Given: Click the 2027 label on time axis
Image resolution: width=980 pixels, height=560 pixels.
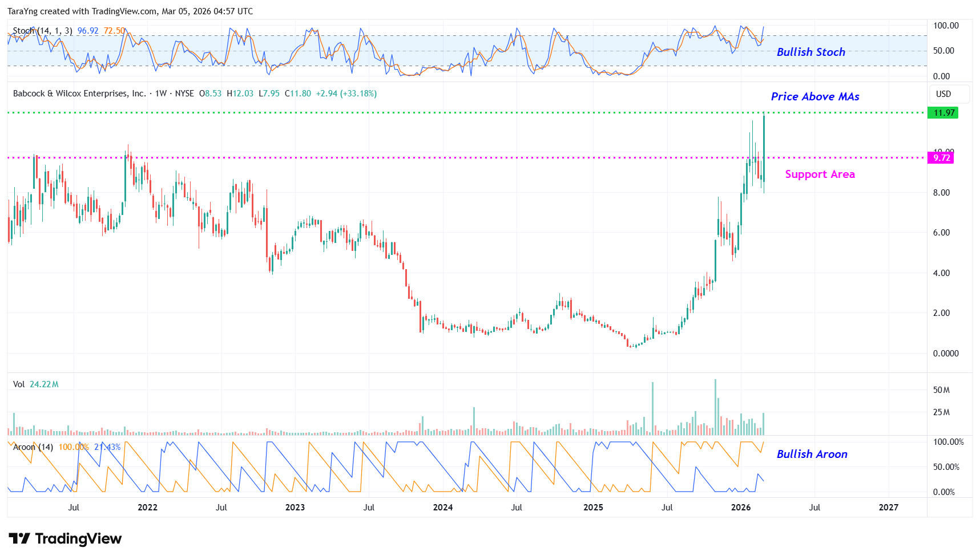Looking at the screenshot, I should tap(888, 508).
